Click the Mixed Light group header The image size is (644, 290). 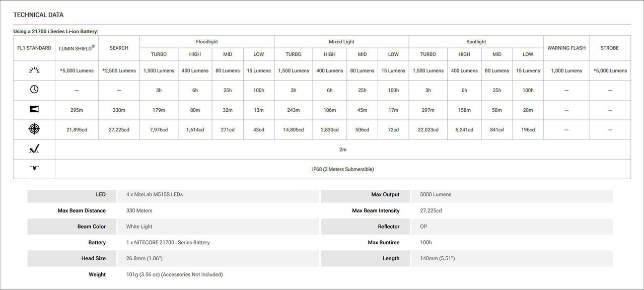pos(341,42)
